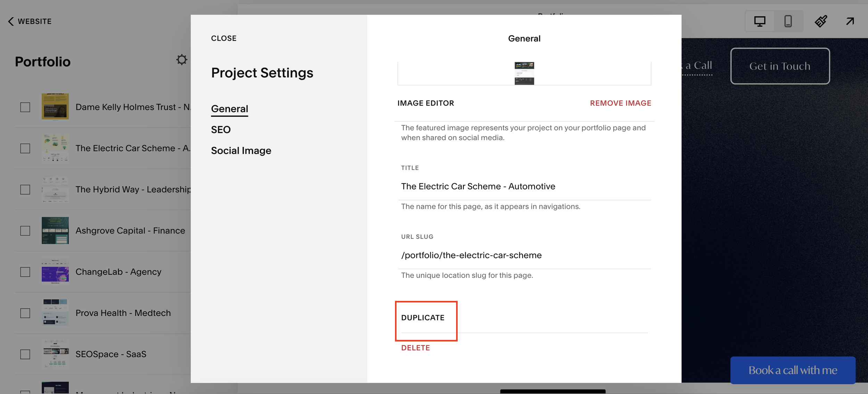Open site styles paintbrush icon
The height and width of the screenshot is (394, 868).
[821, 22]
